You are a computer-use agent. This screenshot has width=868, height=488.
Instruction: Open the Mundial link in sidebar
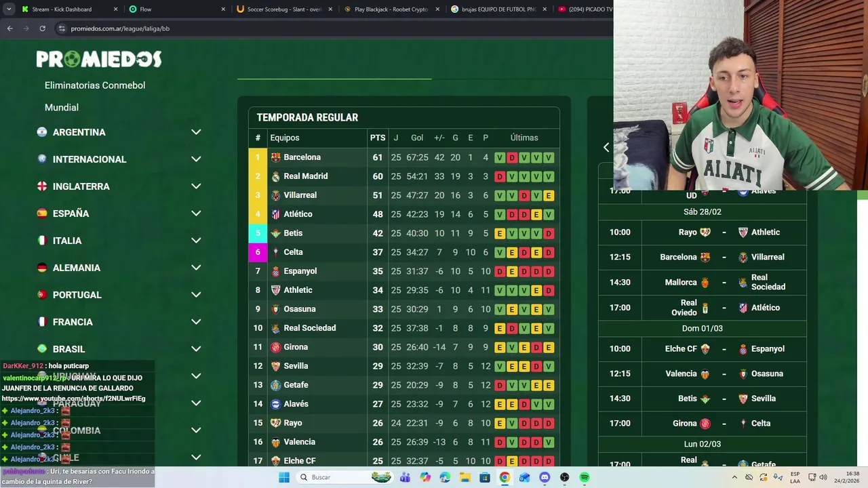[62, 108]
